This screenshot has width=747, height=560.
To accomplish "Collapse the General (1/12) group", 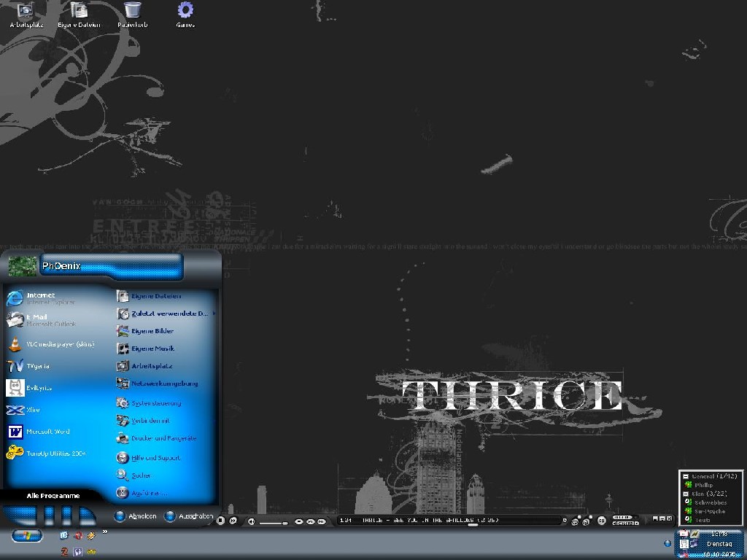I will pyautogui.click(x=686, y=476).
